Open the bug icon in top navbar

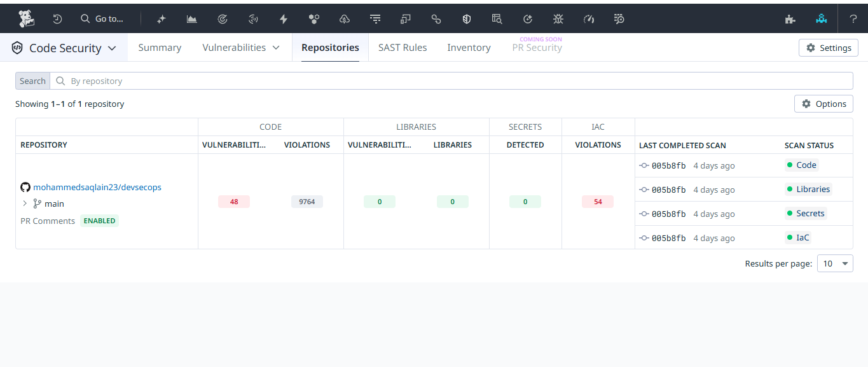point(558,19)
